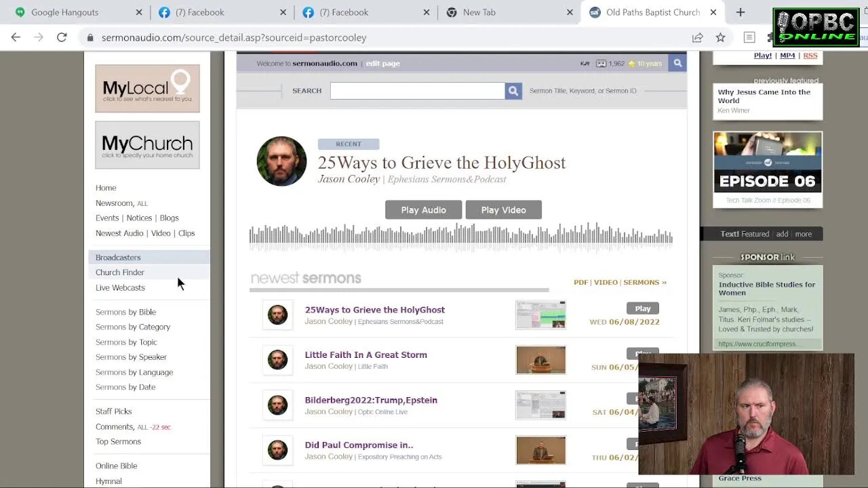The width and height of the screenshot is (868, 488).
Task: Open Sermons by Topic
Action: point(126,342)
